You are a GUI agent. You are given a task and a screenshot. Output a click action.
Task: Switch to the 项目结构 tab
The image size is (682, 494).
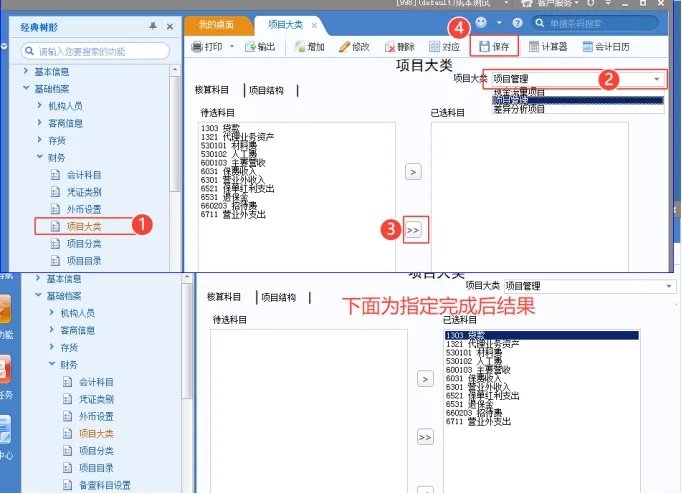click(x=266, y=90)
